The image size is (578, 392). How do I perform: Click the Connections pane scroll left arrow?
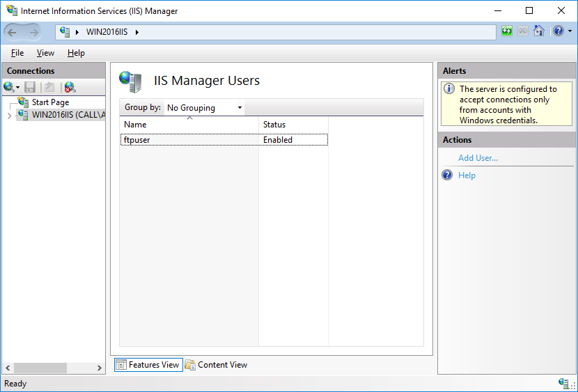[x=8, y=368]
